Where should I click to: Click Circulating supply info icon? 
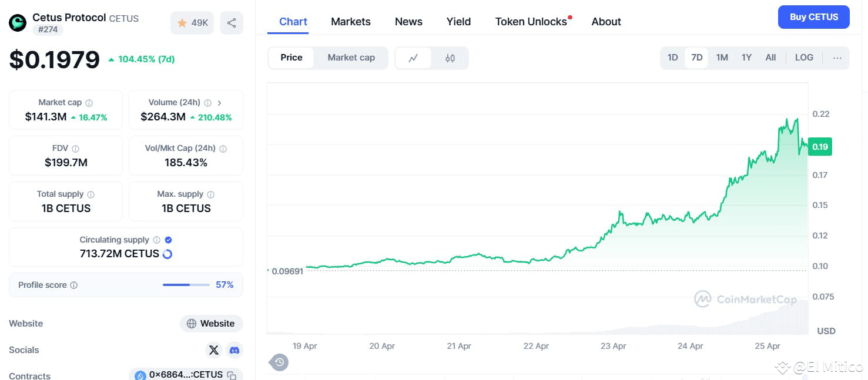(x=156, y=240)
